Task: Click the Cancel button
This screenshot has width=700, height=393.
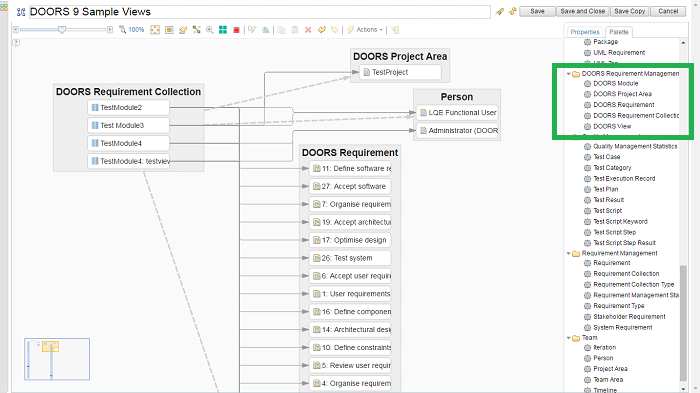Action: click(x=668, y=11)
